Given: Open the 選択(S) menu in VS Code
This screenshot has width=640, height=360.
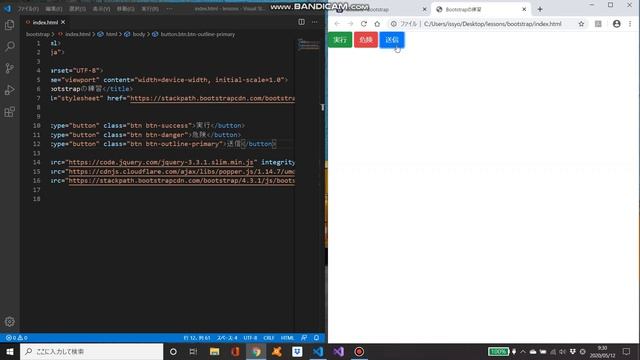Looking at the screenshot, I should point(77,9).
